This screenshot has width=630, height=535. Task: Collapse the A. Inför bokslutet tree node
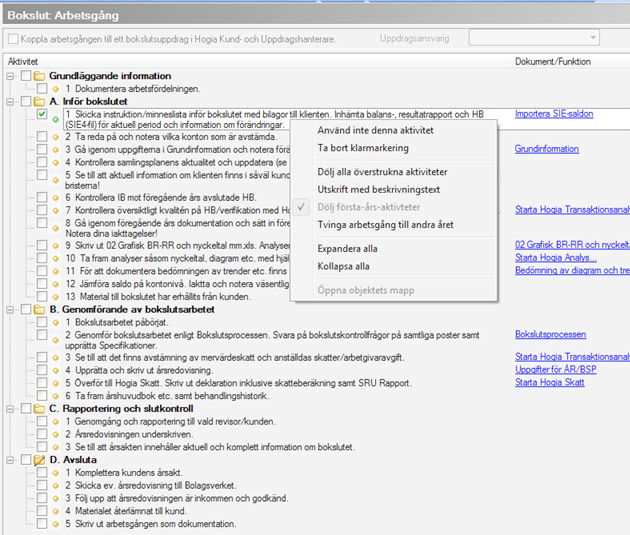tap(10, 102)
